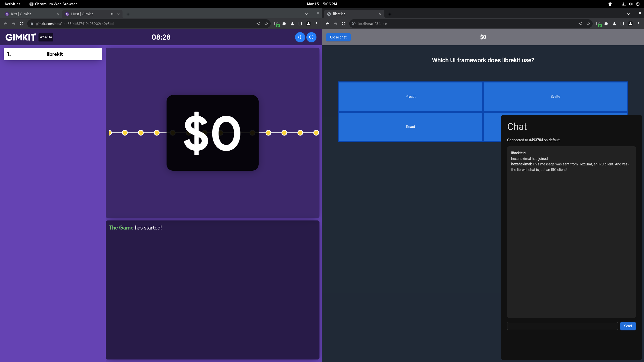View site info for localhost
Image resolution: width=644 pixels, height=362 pixels.
pos(354,24)
